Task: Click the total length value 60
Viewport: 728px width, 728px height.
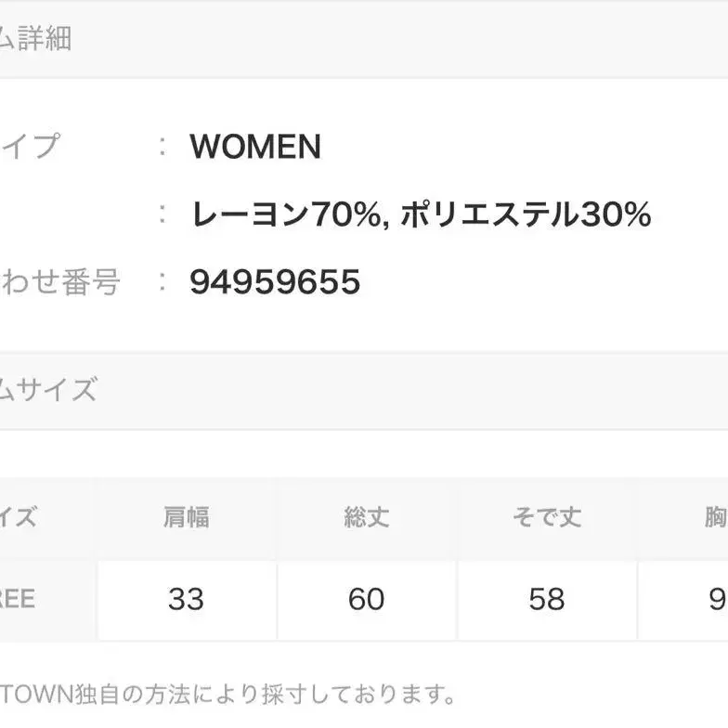Action: click(x=366, y=599)
